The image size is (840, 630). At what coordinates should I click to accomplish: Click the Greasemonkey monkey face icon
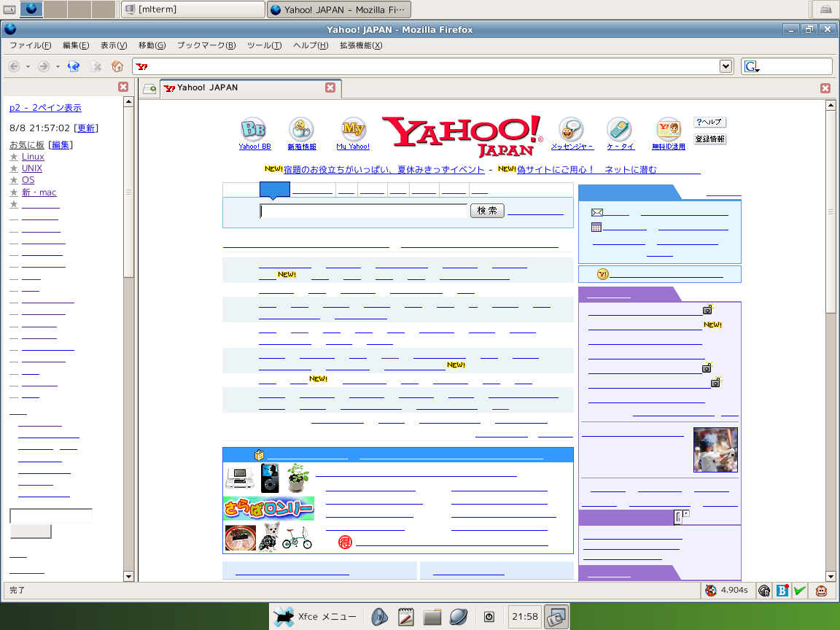pyautogui.click(x=821, y=591)
